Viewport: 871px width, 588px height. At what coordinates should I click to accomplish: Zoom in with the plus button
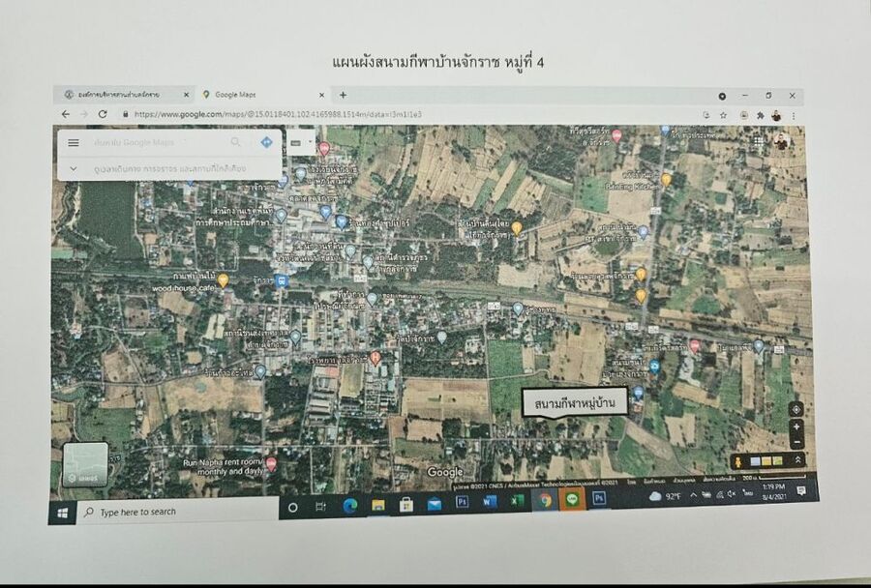pos(796,426)
